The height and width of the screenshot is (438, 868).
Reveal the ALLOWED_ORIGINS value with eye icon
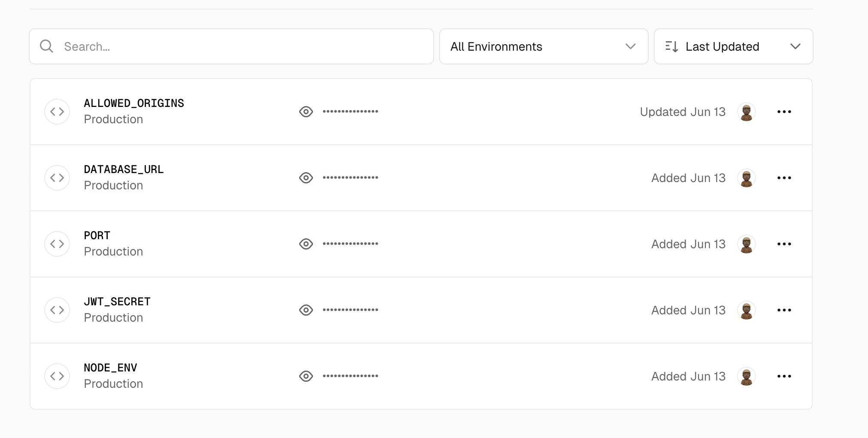(306, 112)
